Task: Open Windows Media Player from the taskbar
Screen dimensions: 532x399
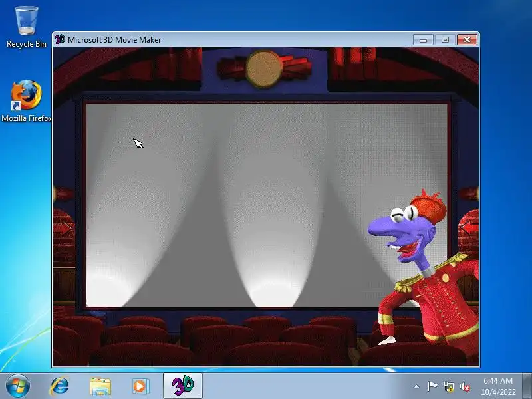Action: (140, 386)
